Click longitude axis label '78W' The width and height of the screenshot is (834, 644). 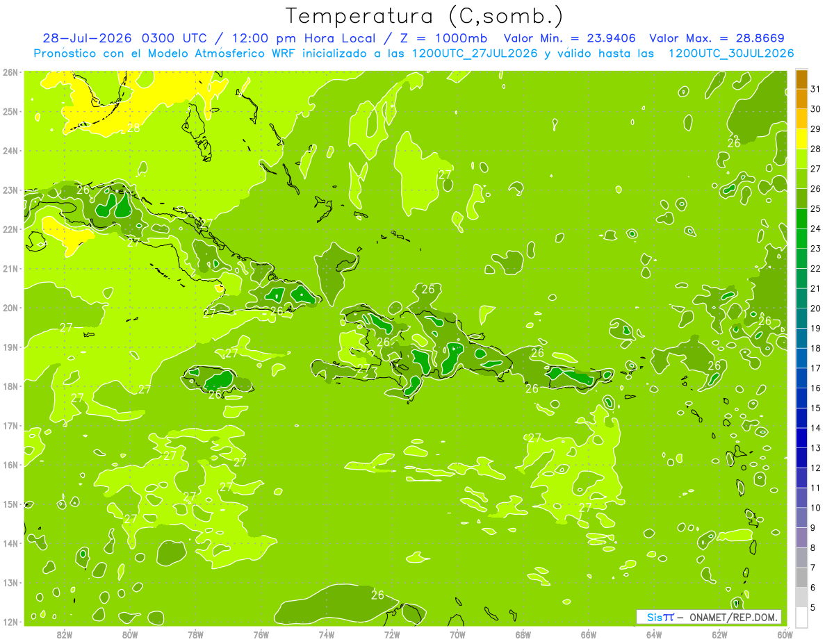(195, 634)
